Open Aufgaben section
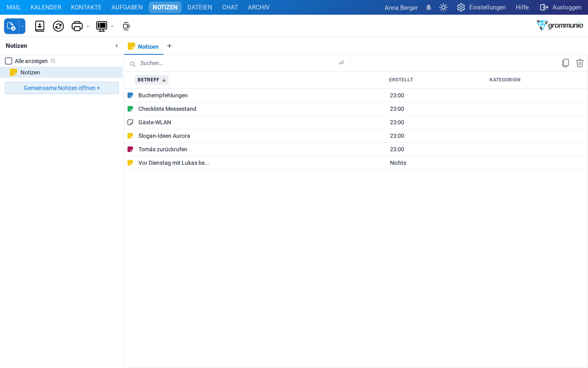Screen dimensions: 588x368 127,7
